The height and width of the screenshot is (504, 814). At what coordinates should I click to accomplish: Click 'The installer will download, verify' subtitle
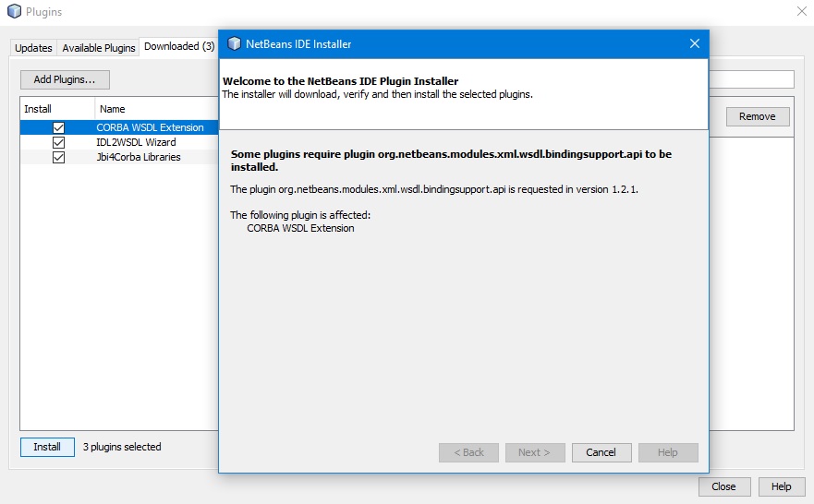[x=377, y=94]
